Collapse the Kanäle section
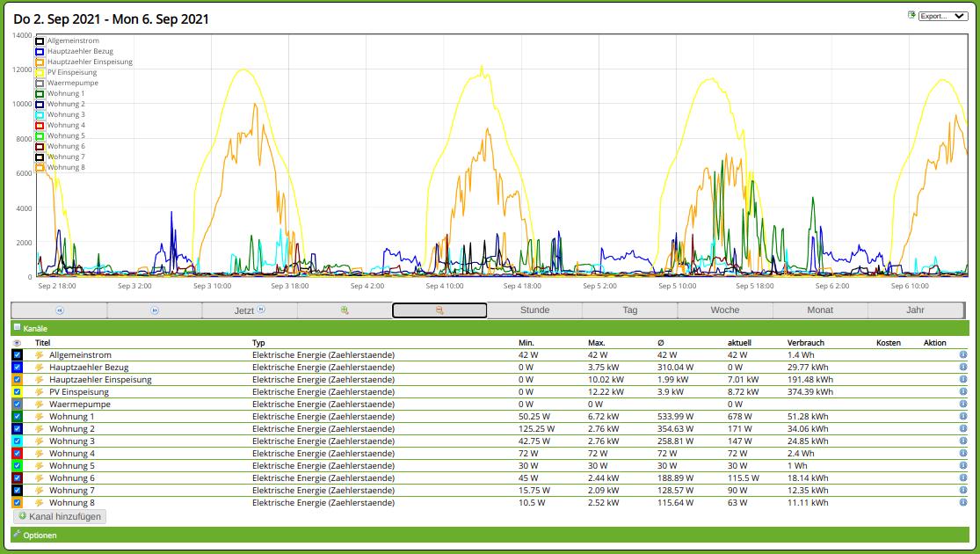This screenshot has width=980, height=554. (x=490, y=328)
